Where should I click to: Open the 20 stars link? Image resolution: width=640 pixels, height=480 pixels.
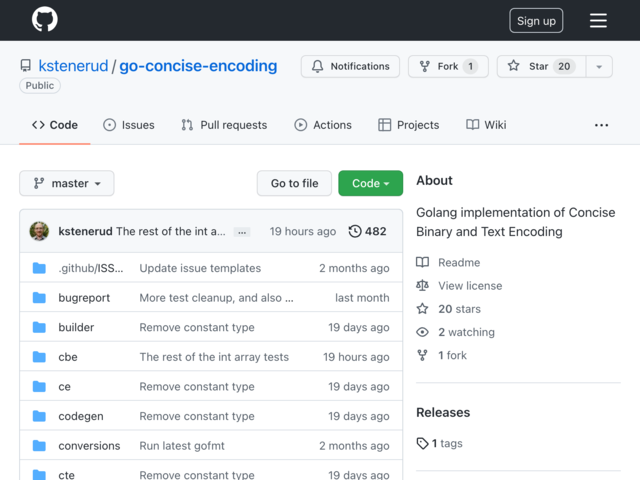[460, 309]
